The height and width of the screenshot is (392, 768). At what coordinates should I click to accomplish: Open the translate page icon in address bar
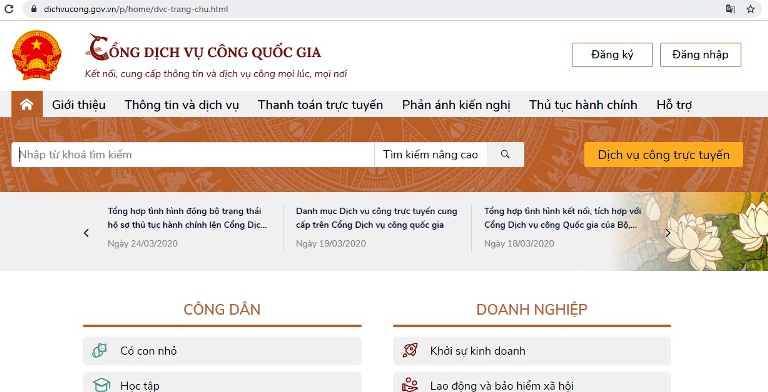[730, 9]
